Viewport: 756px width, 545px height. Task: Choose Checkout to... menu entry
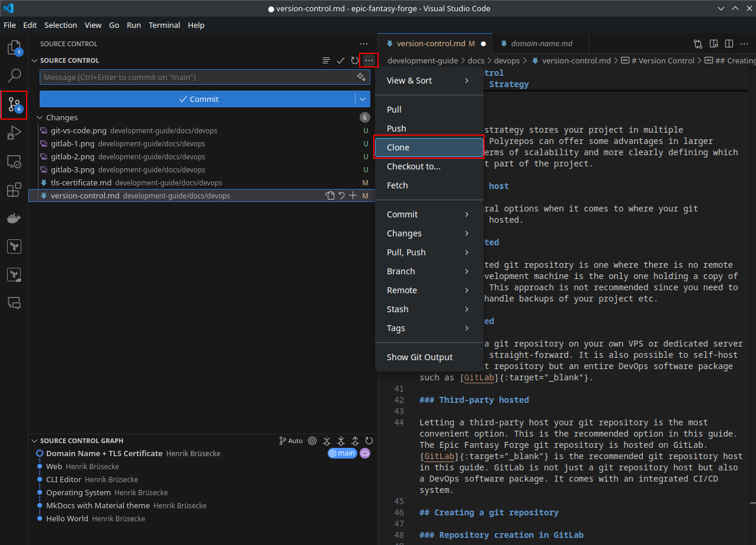click(429, 166)
